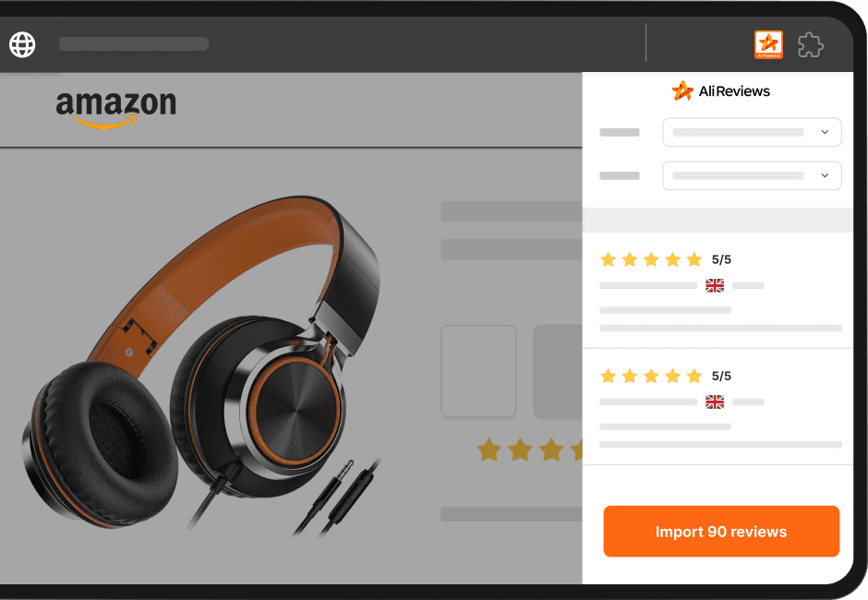
Task: Select the first product thumbnail box
Action: [479, 371]
